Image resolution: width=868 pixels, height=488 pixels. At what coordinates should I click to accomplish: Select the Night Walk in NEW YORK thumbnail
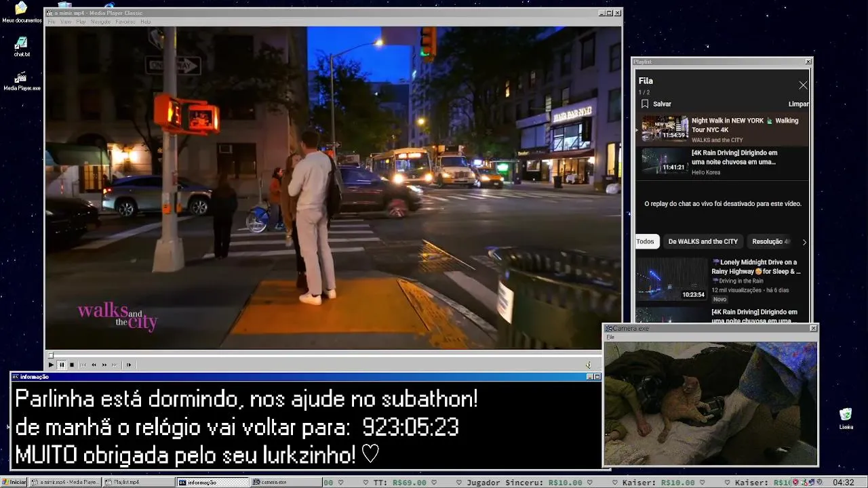pos(665,127)
